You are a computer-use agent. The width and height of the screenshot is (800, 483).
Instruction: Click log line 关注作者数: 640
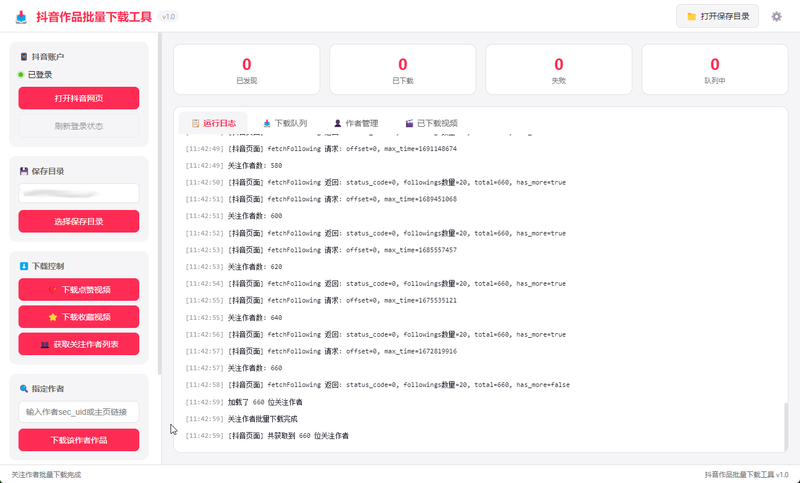[x=234, y=318]
